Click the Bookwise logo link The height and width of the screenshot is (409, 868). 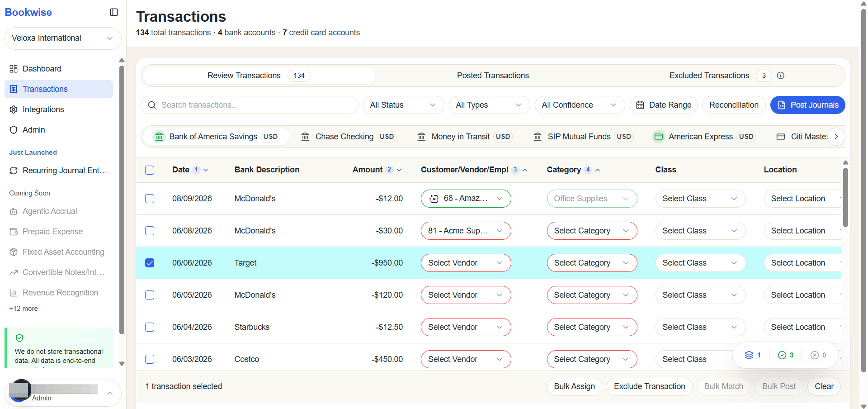click(x=28, y=12)
